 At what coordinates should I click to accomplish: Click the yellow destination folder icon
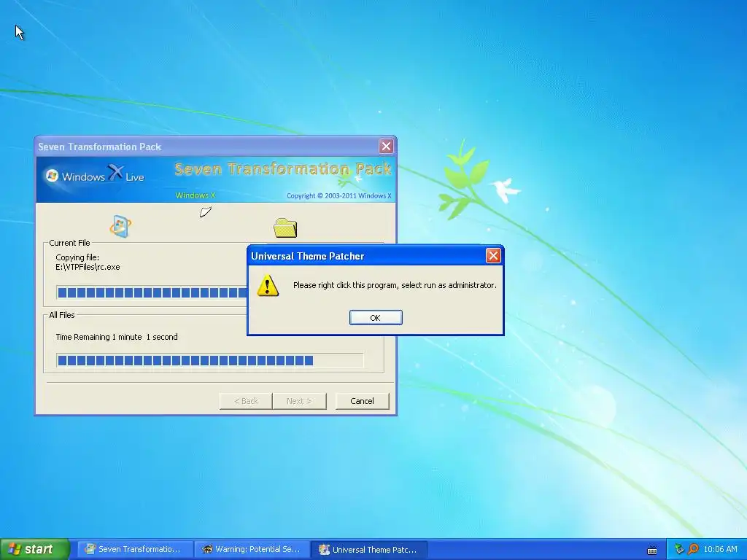tap(285, 227)
